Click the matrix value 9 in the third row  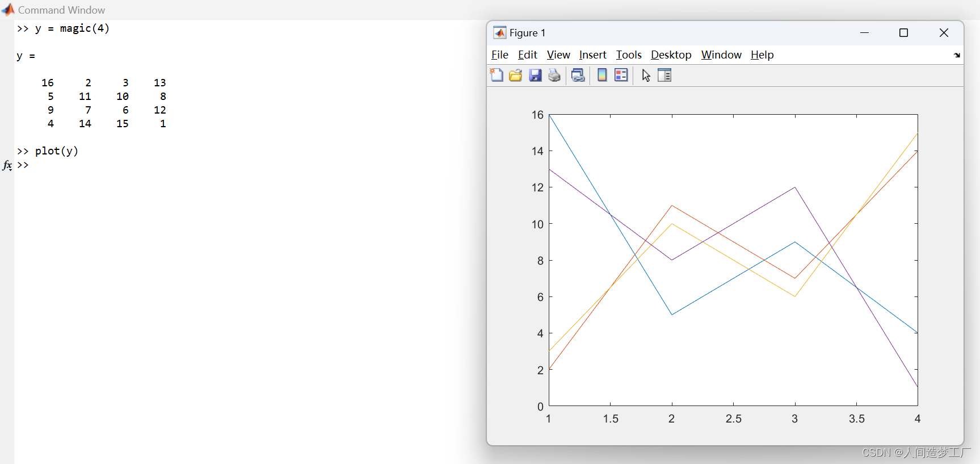click(x=51, y=110)
